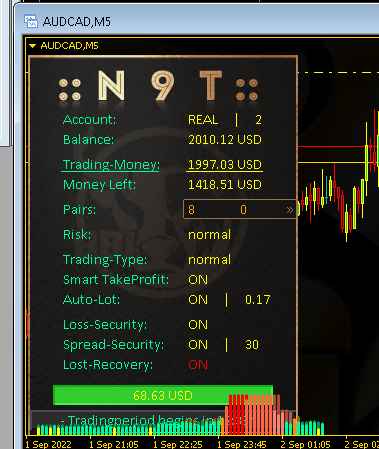Click the 1997.03 USD underlined value
This screenshot has height=449, width=379.
pos(225,165)
